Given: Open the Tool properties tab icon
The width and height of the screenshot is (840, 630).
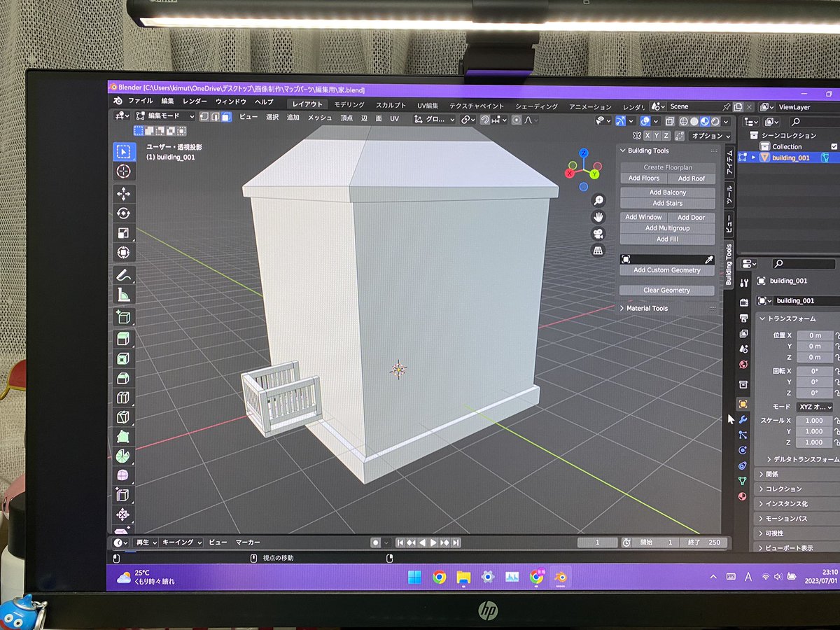Looking at the screenshot, I should pyautogui.click(x=743, y=282).
